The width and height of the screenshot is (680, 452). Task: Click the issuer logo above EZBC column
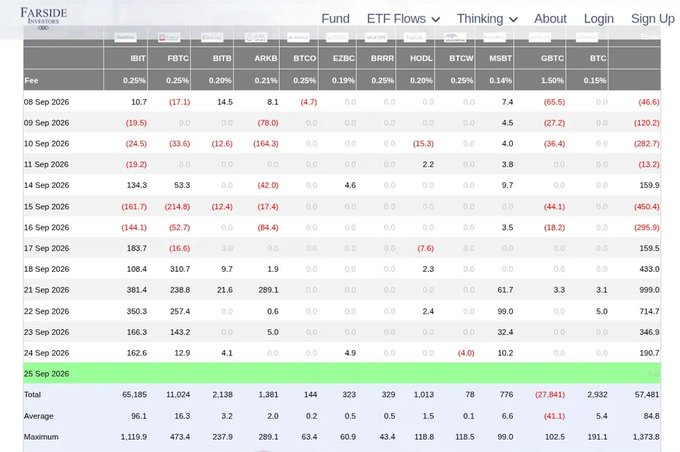click(337, 38)
